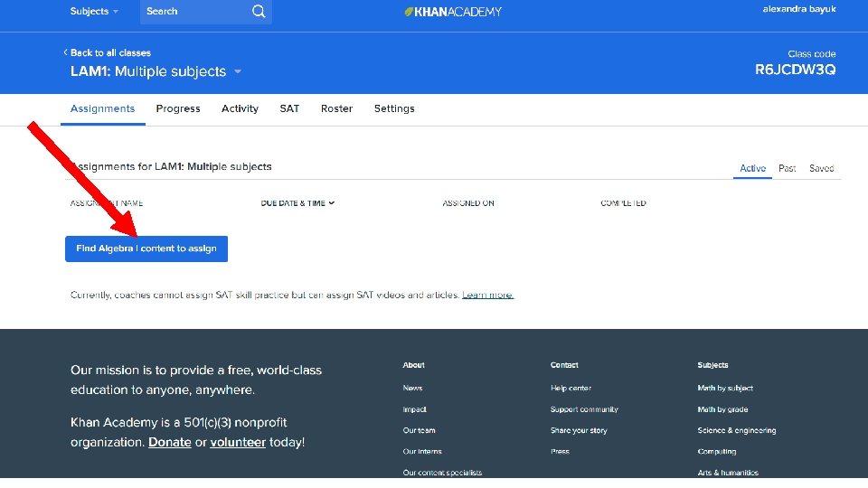The width and height of the screenshot is (868, 488).
Task: Click the Contact footer heading
Action: pos(564,365)
